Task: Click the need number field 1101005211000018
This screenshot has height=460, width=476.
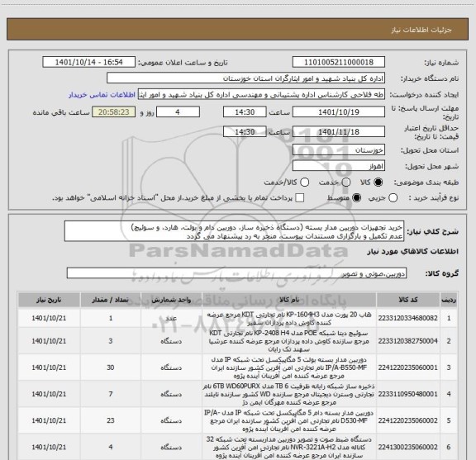Action: pos(339,62)
